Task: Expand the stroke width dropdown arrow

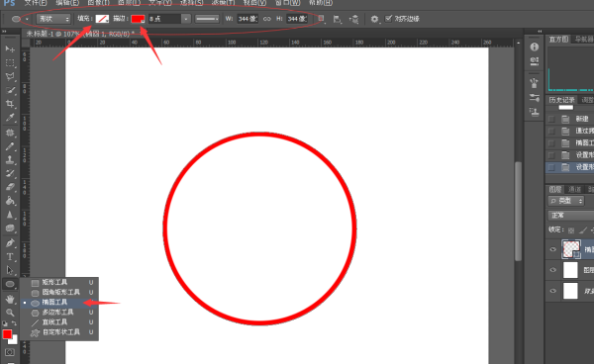Action: pyautogui.click(x=186, y=19)
